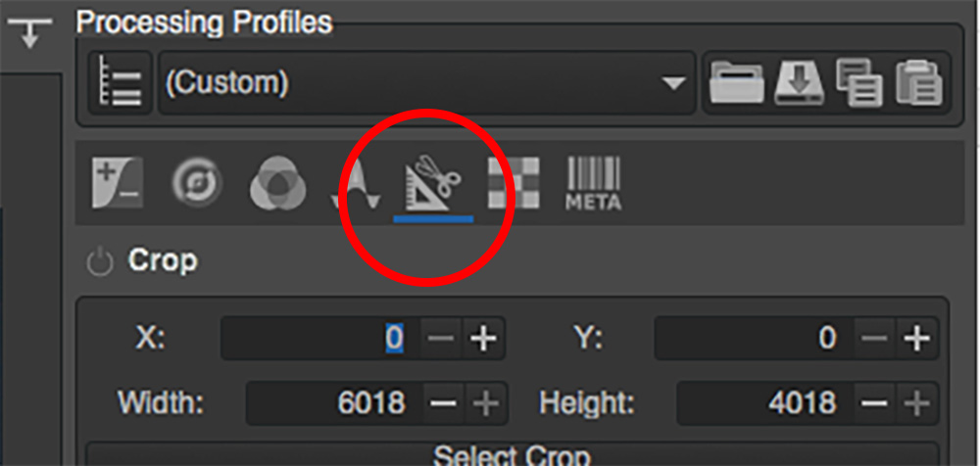Copy profile to clipboard
The height and width of the screenshot is (466, 980).
(x=859, y=82)
